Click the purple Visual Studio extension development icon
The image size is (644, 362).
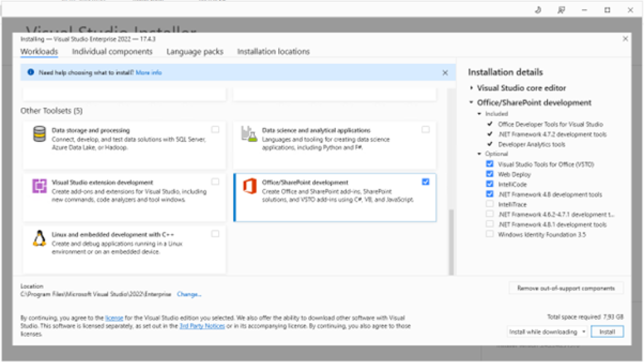coord(40,186)
